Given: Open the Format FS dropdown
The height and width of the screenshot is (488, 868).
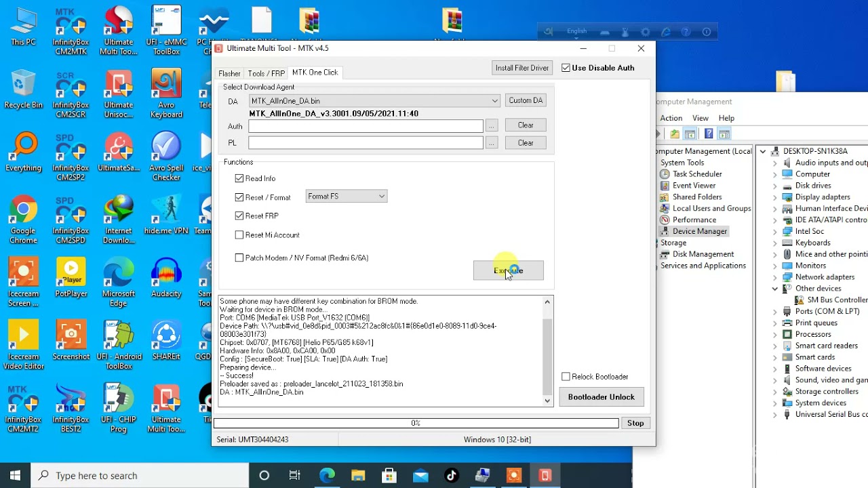Looking at the screenshot, I should point(347,197).
